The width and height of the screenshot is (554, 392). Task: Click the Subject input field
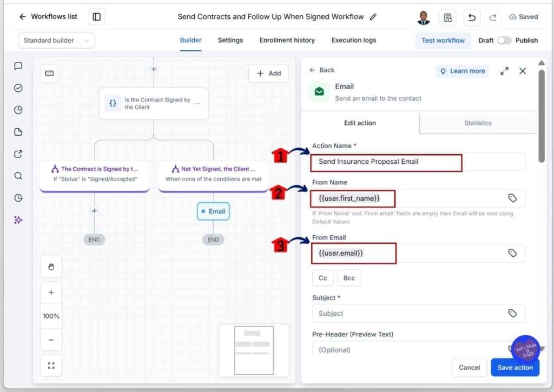(x=418, y=313)
